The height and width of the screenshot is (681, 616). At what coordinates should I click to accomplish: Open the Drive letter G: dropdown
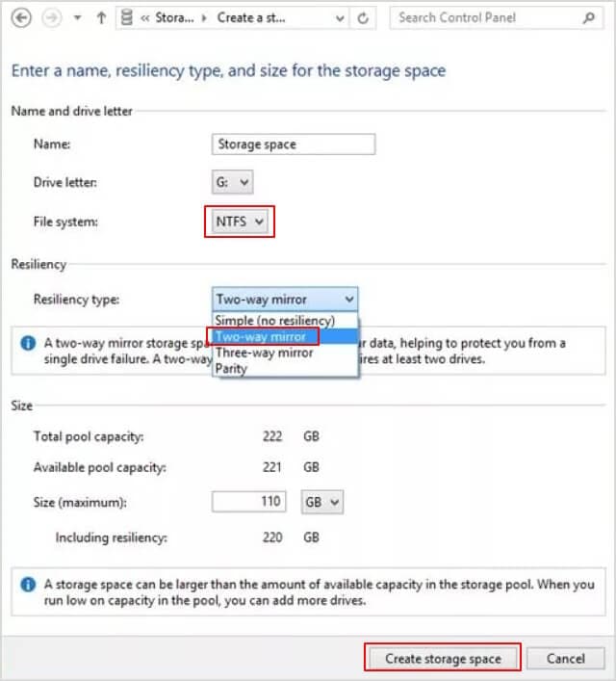point(232,182)
